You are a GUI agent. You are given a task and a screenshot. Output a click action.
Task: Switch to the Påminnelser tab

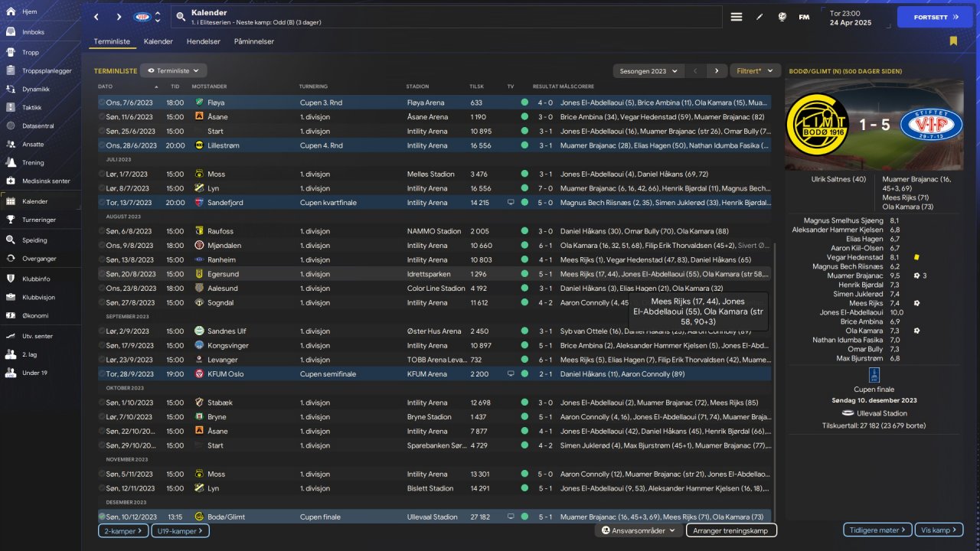254,41
